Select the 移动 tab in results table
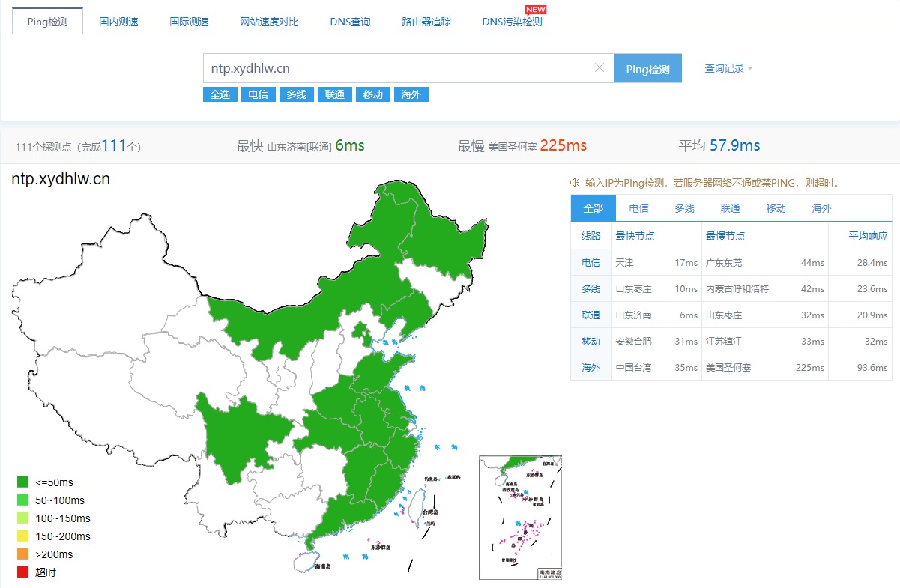The image size is (900, 588). (776, 208)
